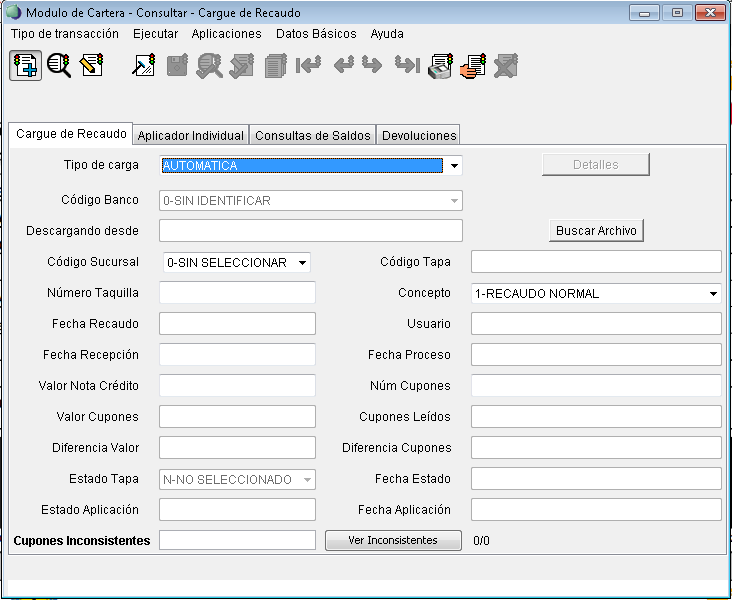Switch to the Aplicador Individual tab
732x600 pixels.
pyautogui.click(x=190, y=135)
